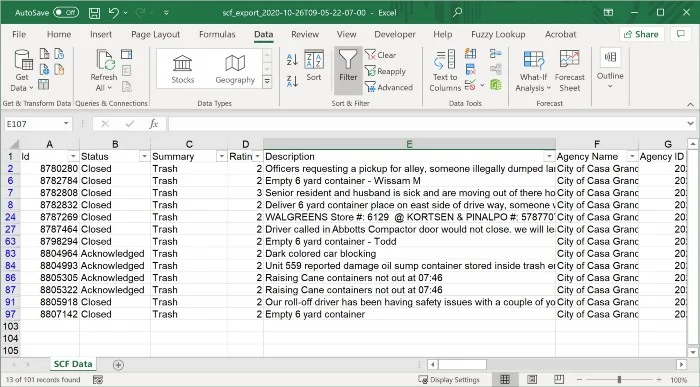Screen dimensions: 700x387
Task: Add a new sheet
Action: coord(118,365)
